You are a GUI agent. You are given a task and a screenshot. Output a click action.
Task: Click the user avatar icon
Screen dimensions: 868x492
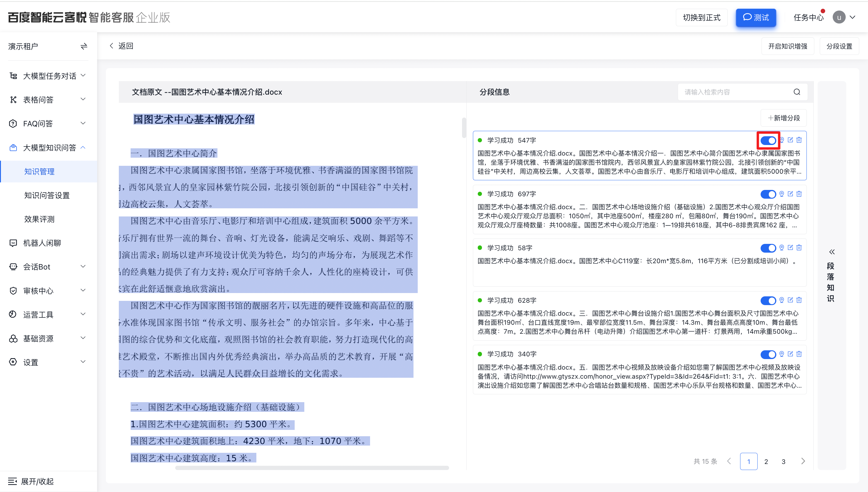(x=839, y=17)
